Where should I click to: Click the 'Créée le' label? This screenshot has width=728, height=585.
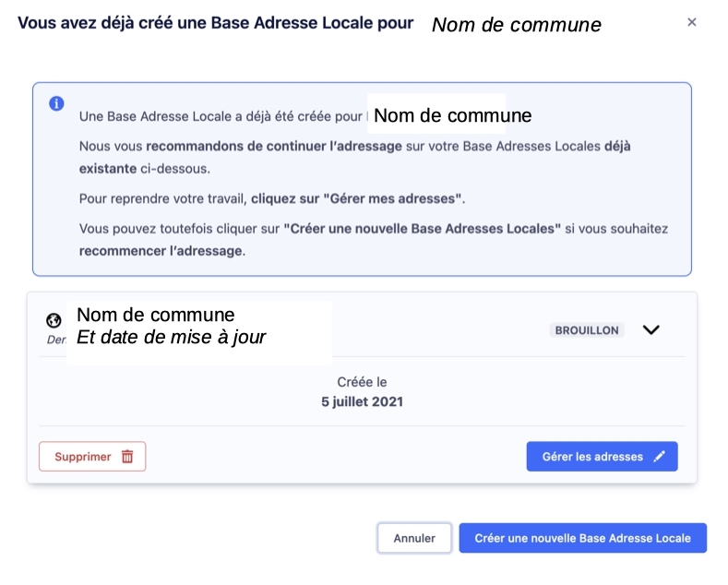[362, 382]
